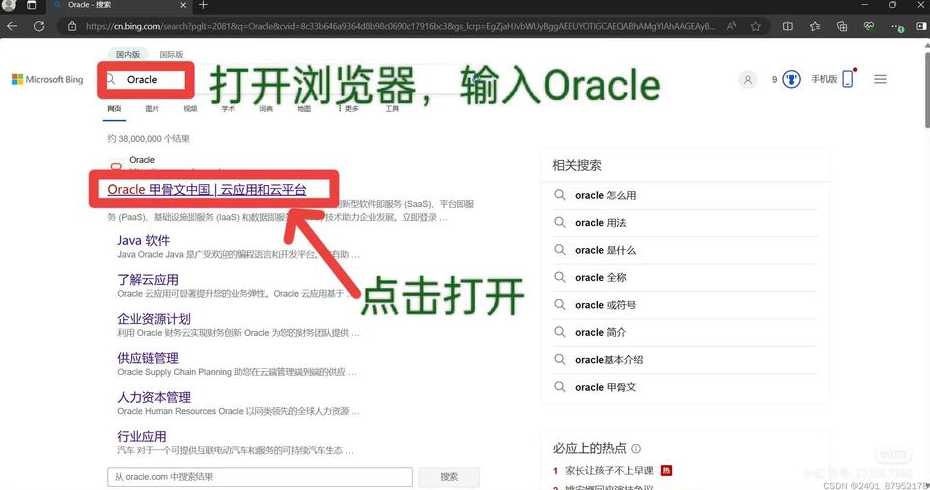Viewport: 930px width, 490px height.
Task: Select the 网页 results tab
Action: [114, 109]
